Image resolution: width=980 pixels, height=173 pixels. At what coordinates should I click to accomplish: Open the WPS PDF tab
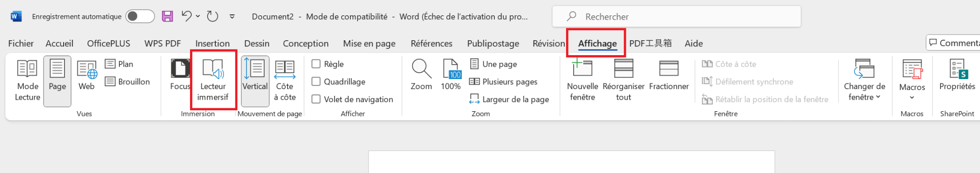point(163,44)
